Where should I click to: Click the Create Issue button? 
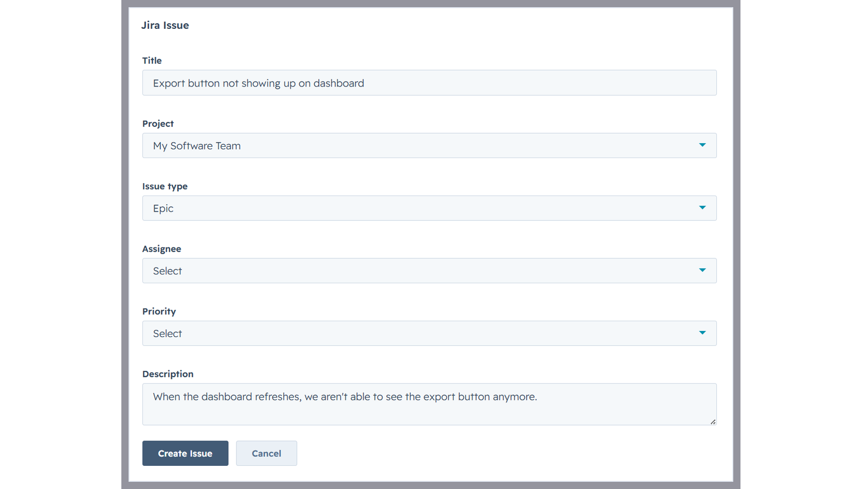tap(185, 453)
